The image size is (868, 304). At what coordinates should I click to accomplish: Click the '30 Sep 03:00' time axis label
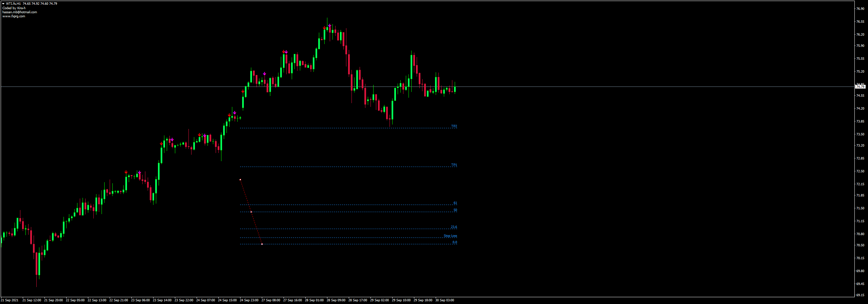(x=445, y=300)
